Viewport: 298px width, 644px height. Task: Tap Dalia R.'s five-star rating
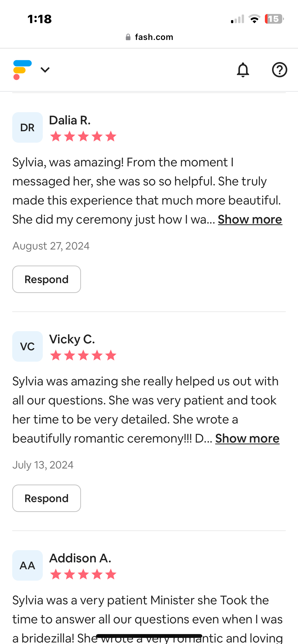pyautogui.click(x=83, y=136)
